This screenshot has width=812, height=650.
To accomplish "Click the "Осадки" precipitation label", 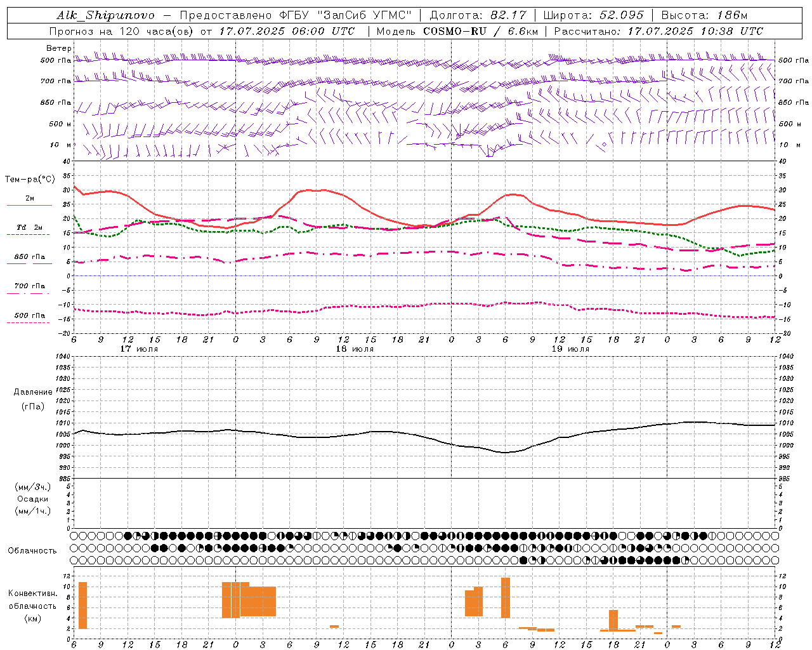I will pos(33,499).
